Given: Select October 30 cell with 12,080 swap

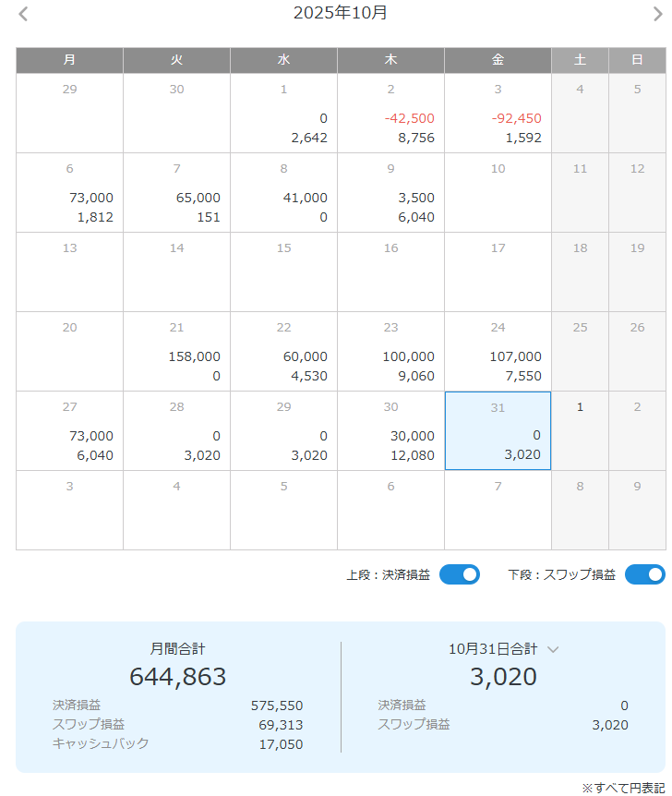Looking at the screenshot, I should 390,431.
